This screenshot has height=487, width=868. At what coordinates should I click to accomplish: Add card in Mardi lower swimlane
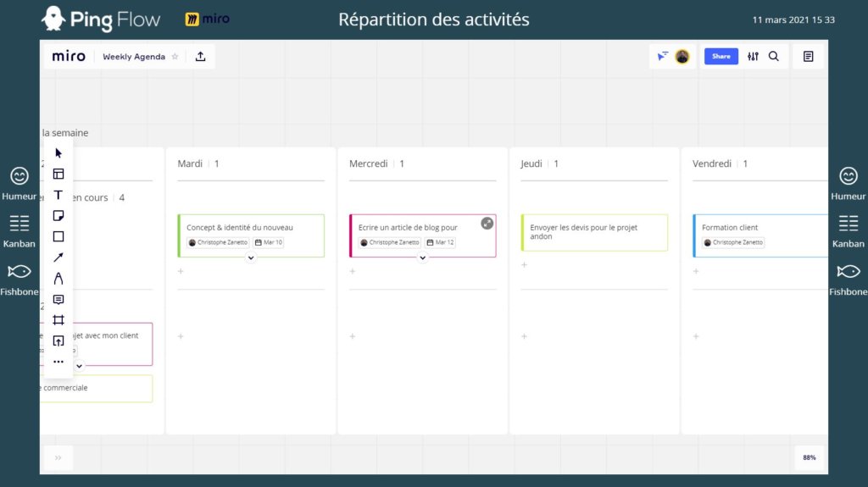pyautogui.click(x=181, y=336)
